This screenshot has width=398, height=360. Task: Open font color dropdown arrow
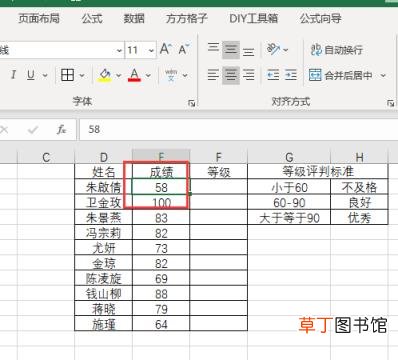148,76
